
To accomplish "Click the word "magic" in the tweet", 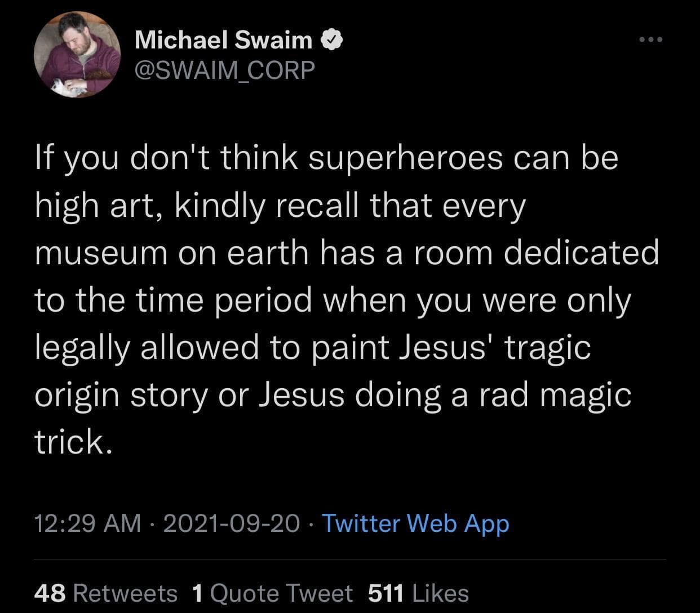I will click(586, 395).
